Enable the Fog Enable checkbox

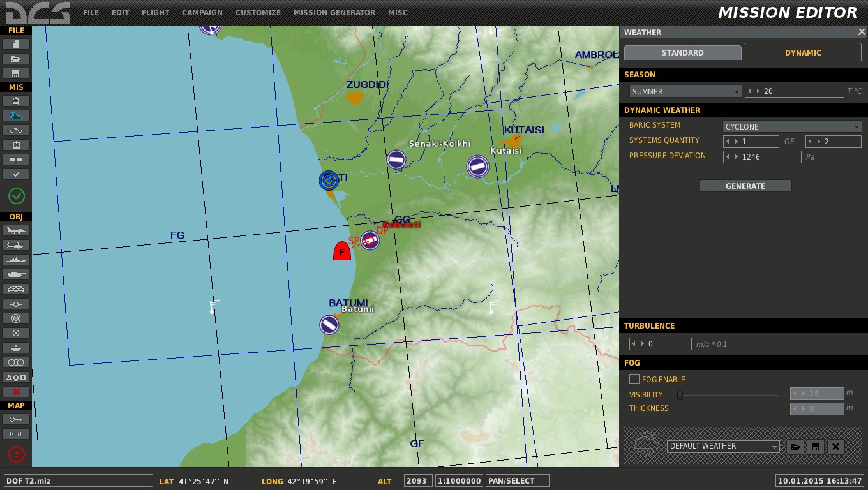(634, 379)
